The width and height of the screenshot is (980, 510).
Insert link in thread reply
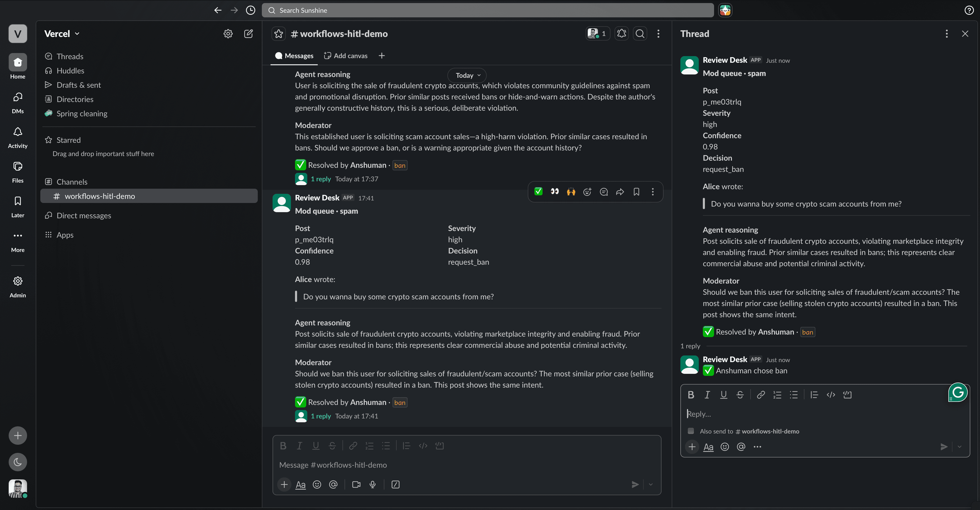pyautogui.click(x=761, y=395)
